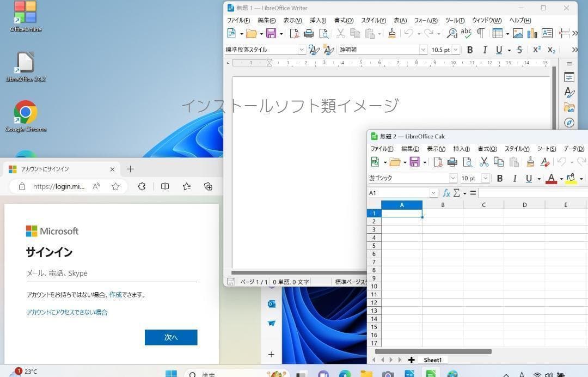Toggle underline formatting in Calc
Image resolution: width=588 pixels, height=377 pixels.
point(528,178)
